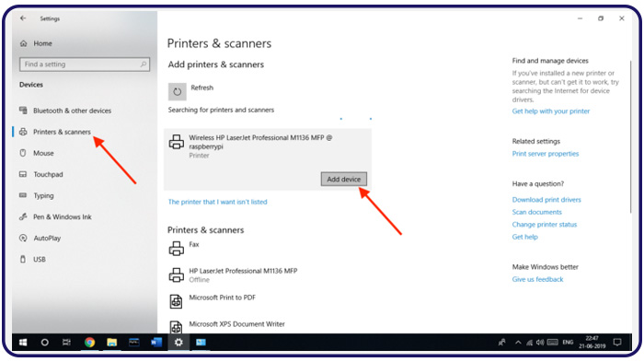Click Give us feedback link
The width and height of the screenshot is (644, 362).
pos(537,279)
